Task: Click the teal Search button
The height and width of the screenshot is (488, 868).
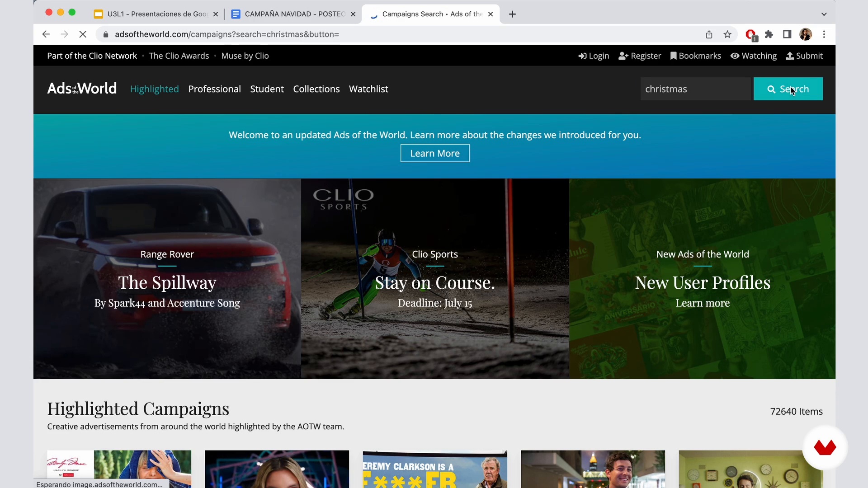Action: click(x=788, y=89)
